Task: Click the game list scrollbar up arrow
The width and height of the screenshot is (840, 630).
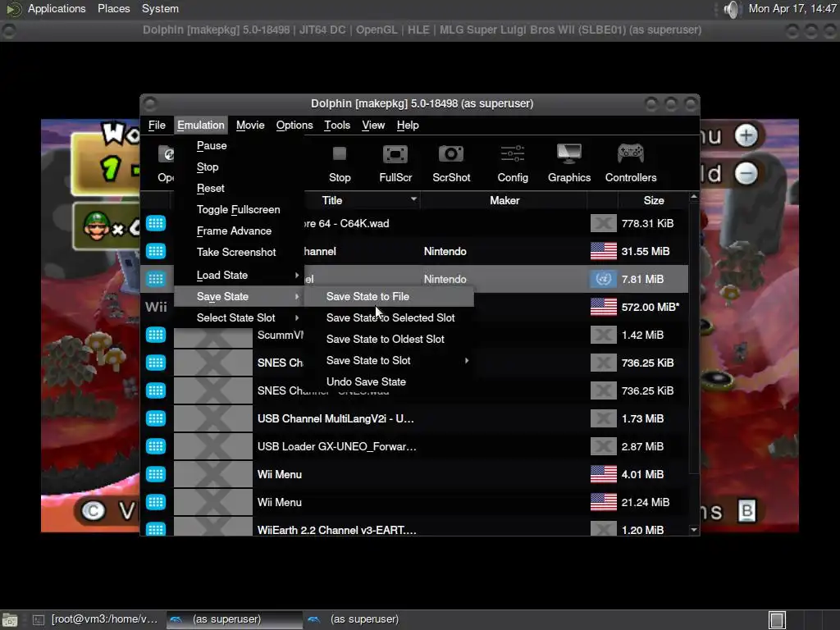Action: [694, 197]
